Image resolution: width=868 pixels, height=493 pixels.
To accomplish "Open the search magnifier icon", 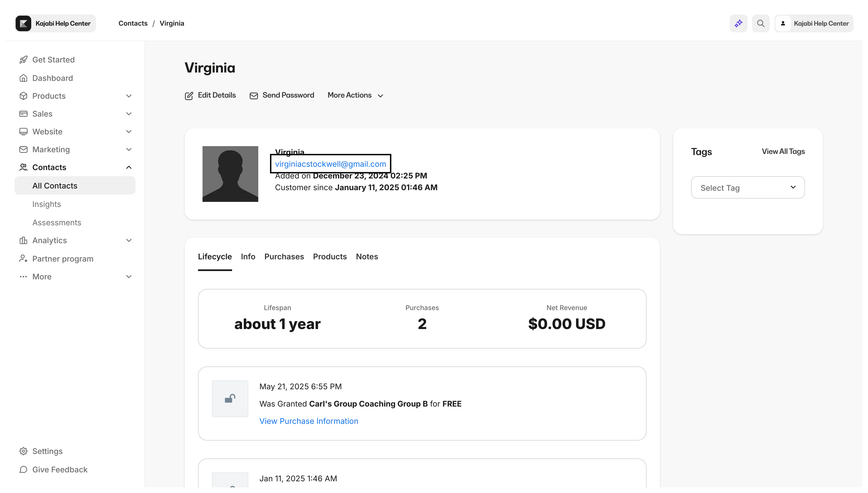I will pos(761,23).
